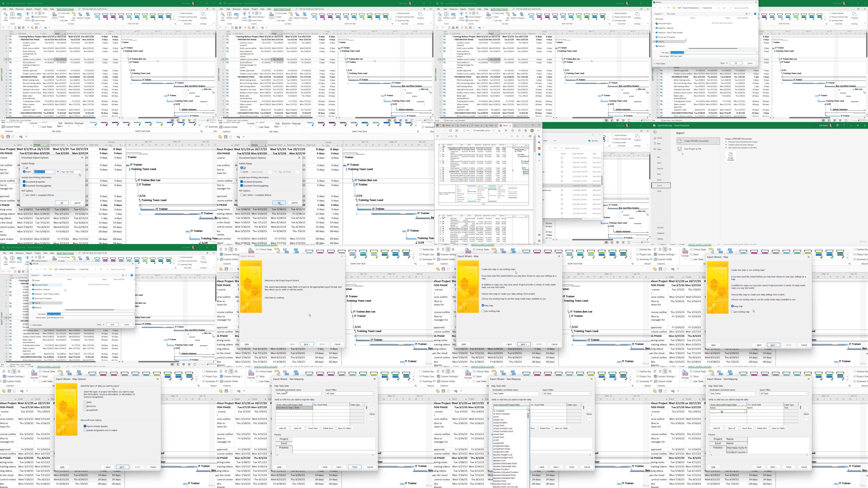
Task: Click browser home icon in PDF window
Action: pyautogui.click(x=457, y=130)
